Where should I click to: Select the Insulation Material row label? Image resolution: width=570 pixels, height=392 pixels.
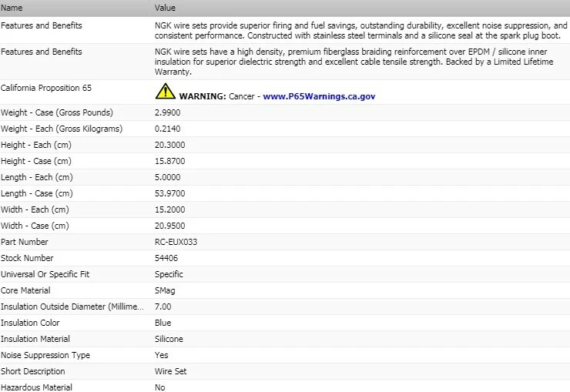coord(35,339)
